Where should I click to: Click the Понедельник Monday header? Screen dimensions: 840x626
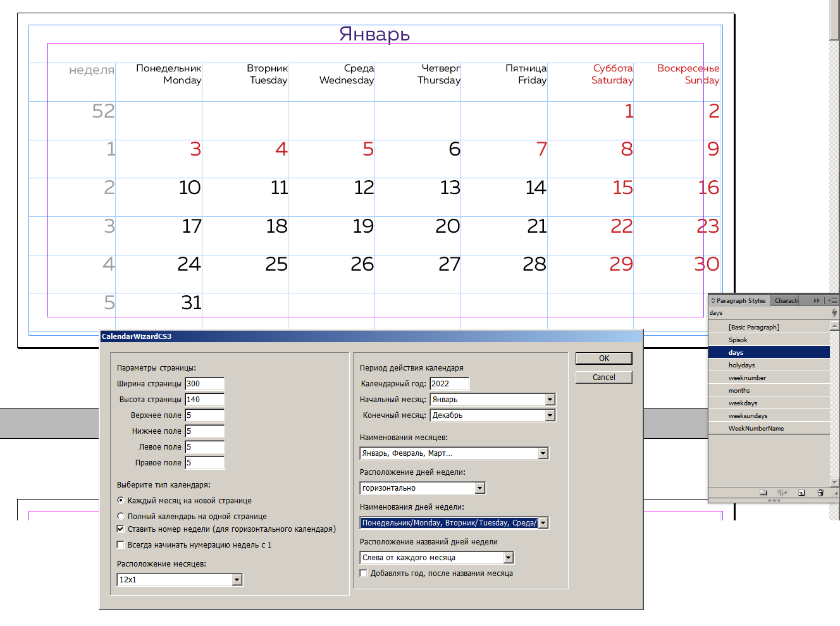(169, 74)
